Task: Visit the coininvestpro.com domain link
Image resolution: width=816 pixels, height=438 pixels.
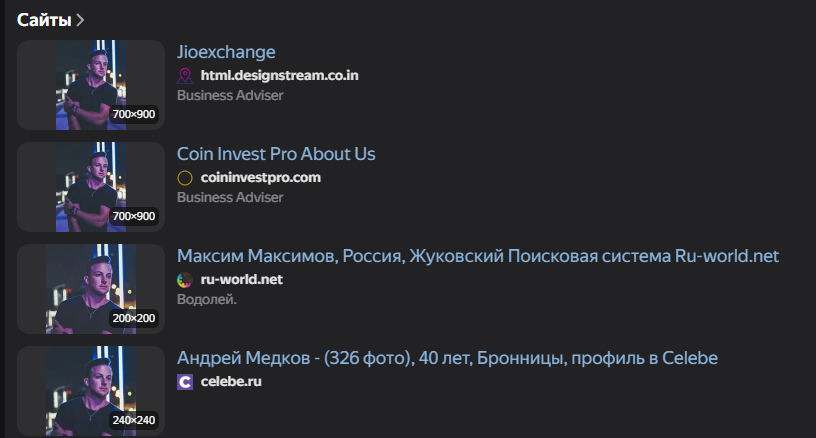Action: tap(260, 178)
